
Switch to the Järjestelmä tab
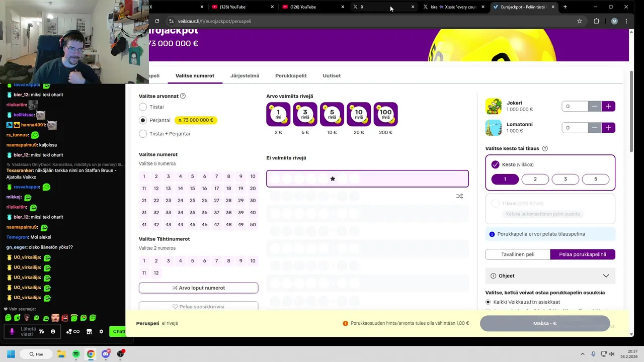pos(245,76)
